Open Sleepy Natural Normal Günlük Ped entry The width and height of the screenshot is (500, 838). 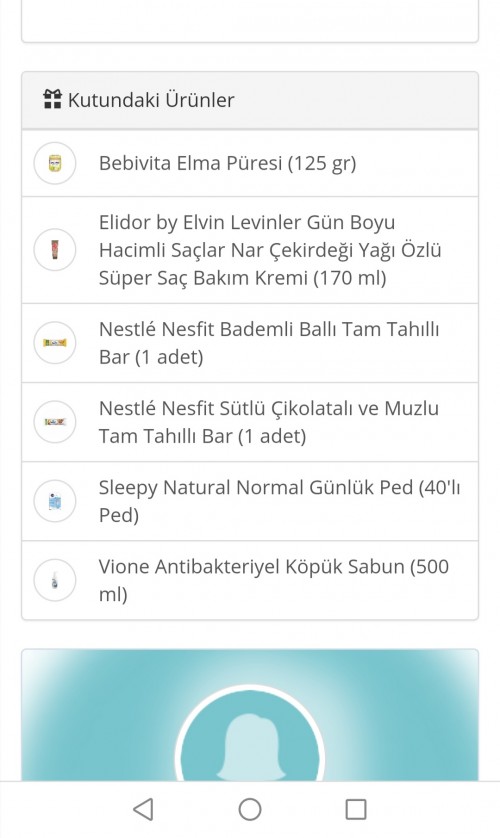point(279,501)
